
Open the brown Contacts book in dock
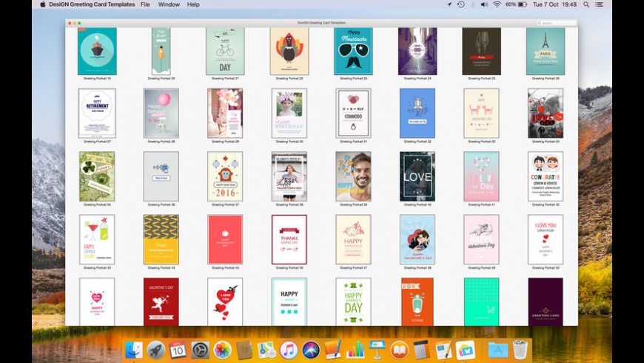point(245,350)
